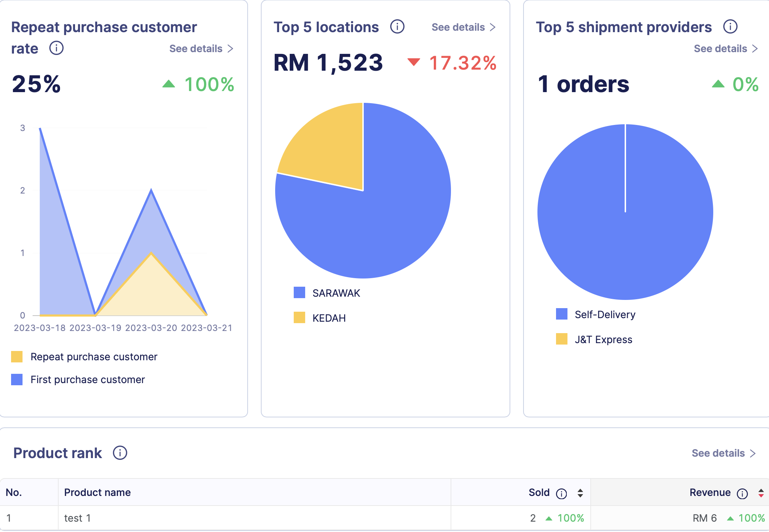Screen dimensions: 769x532
Task: Toggle First purchase customer legend series
Action: 88,380
